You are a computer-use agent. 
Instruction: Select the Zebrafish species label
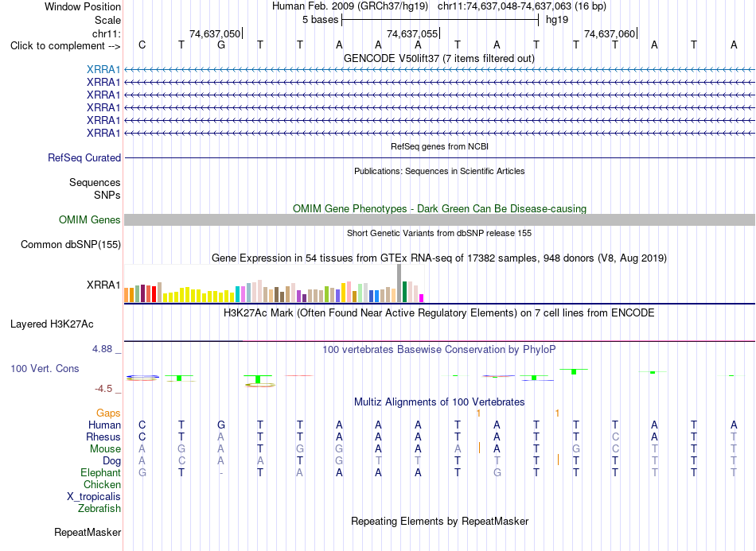point(99,508)
